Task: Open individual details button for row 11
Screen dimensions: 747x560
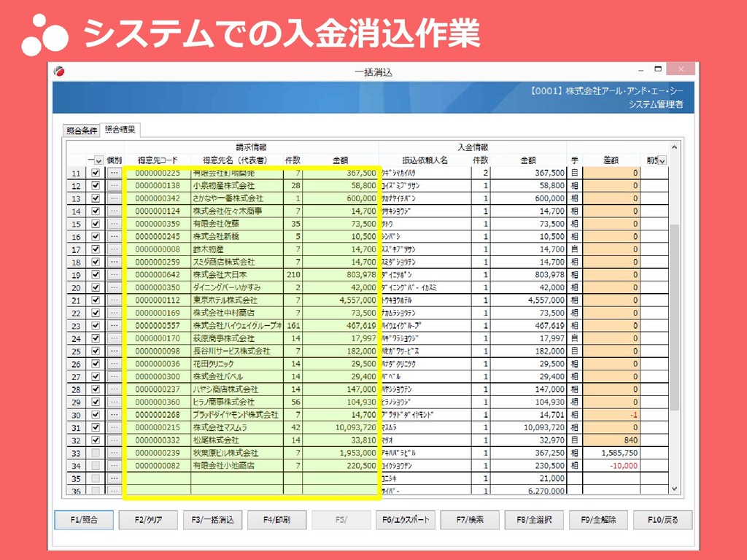Action: coord(114,173)
